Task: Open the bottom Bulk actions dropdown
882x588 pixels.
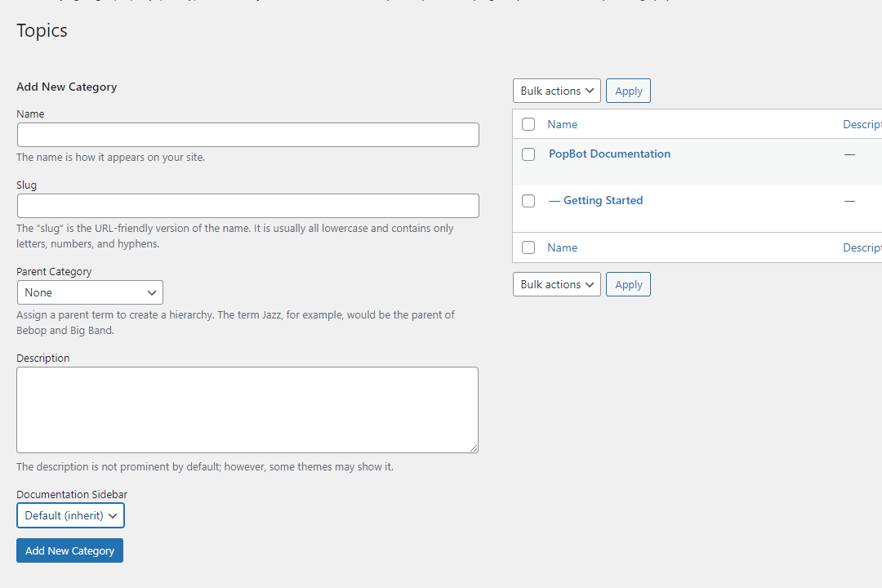Action: click(557, 284)
